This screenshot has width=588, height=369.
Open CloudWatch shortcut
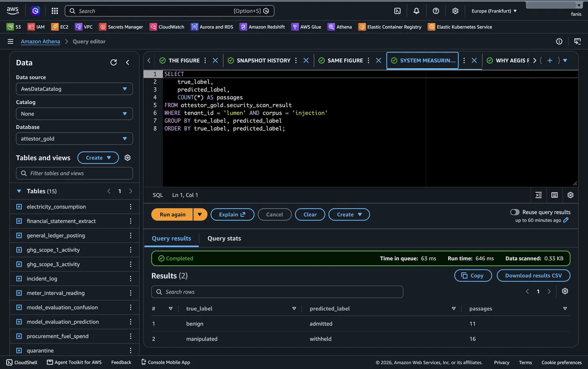click(x=167, y=27)
